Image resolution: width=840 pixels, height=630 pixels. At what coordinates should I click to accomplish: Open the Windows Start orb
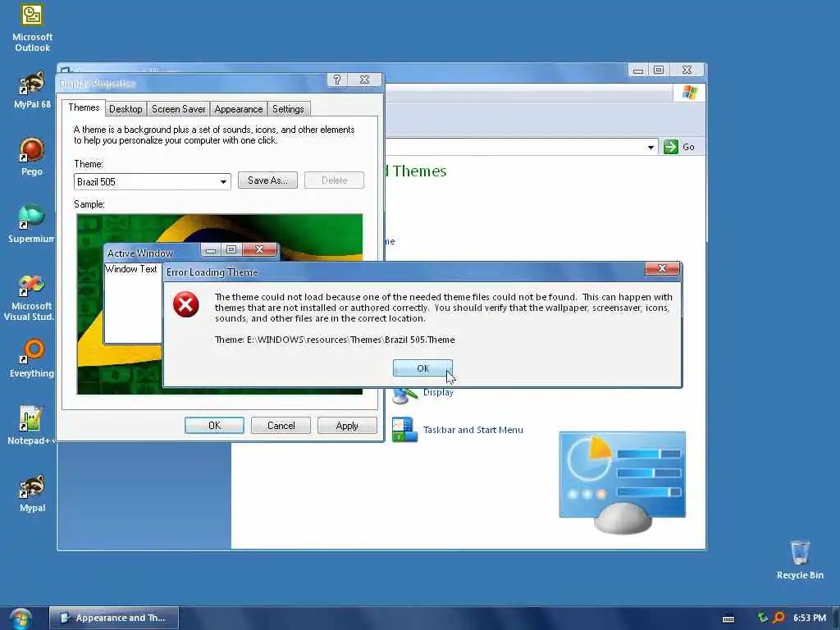pyautogui.click(x=21, y=619)
